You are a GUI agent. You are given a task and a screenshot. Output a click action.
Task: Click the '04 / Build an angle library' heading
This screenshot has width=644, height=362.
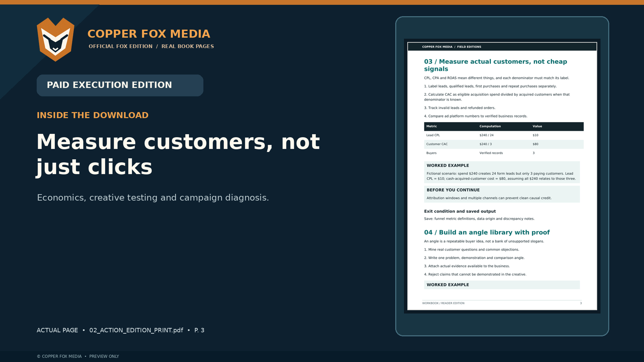click(x=487, y=232)
